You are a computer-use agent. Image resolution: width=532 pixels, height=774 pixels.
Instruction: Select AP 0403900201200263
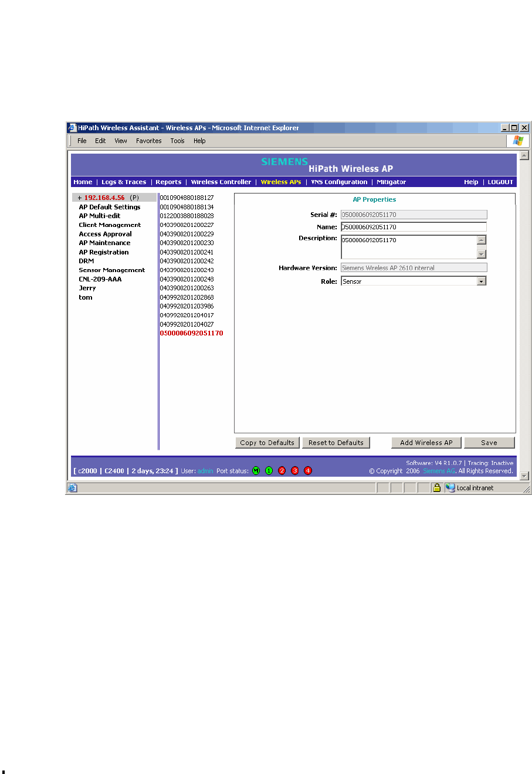pyautogui.click(x=187, y=288)
